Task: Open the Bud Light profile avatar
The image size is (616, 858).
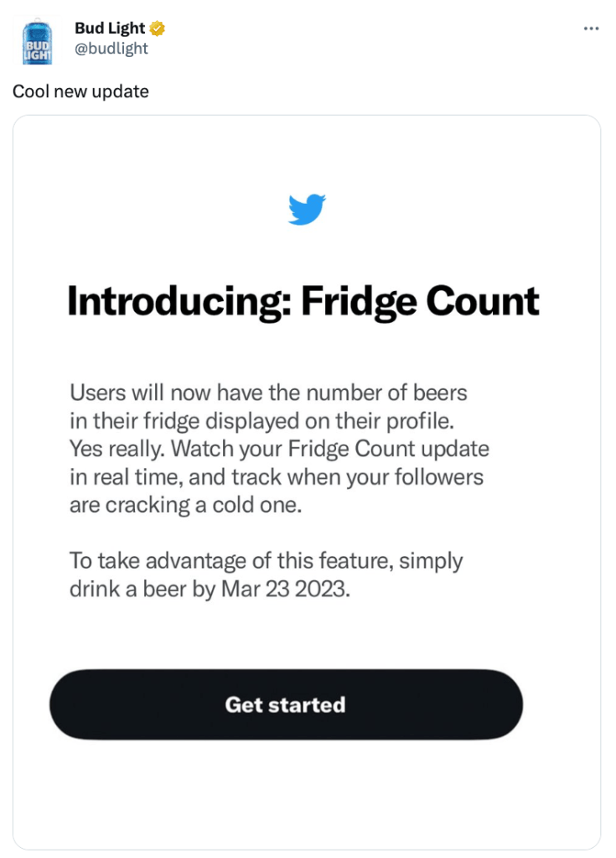Action: [x=37, y=42]
